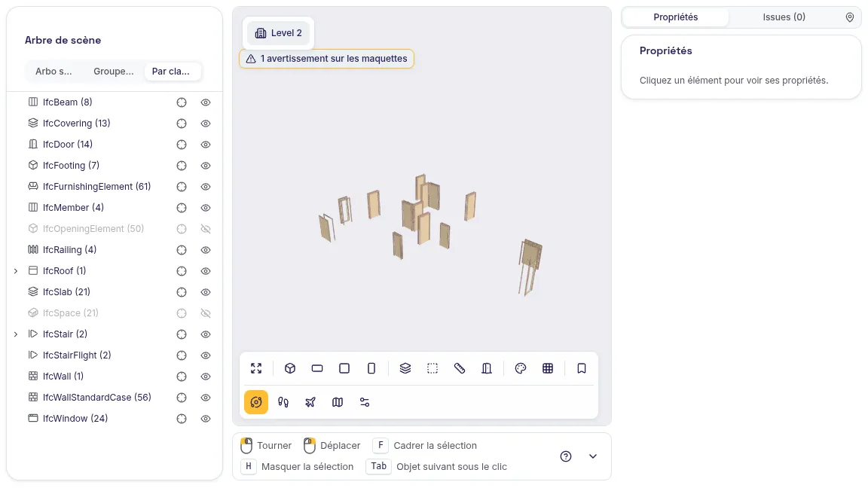This screenshot has height=488, width=868.
Task: Open the Issues (0) tab
Action: [x=784, y=17]
